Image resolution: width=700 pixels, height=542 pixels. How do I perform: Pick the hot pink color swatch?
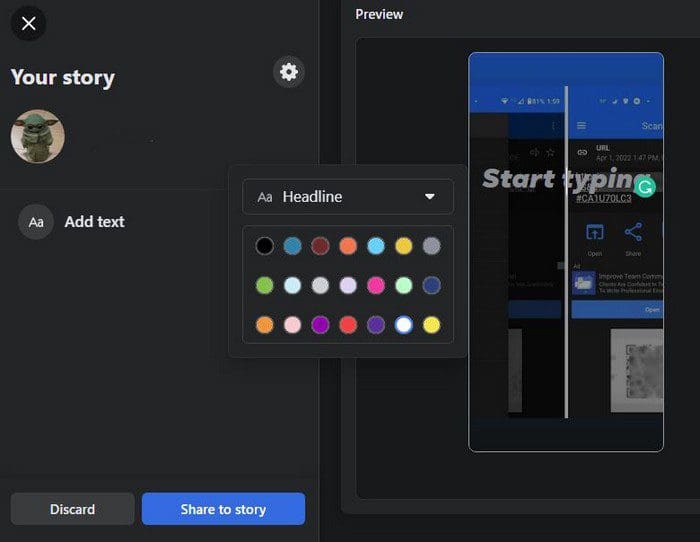pyautogui.click(x=376, y=285)
